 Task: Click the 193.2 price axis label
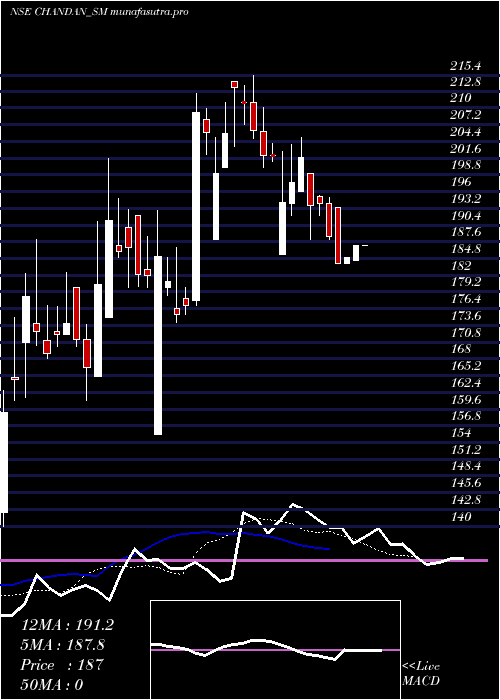tap(466, 199)
